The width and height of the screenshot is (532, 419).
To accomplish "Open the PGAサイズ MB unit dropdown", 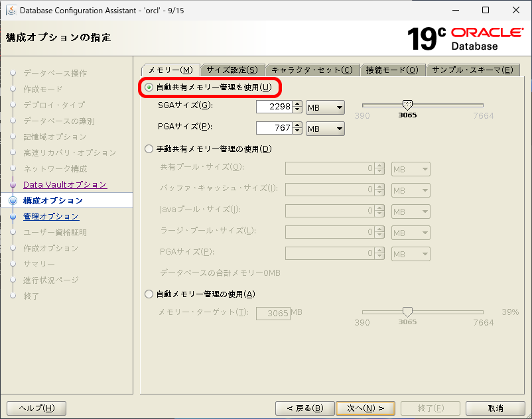I will [324, 128].
